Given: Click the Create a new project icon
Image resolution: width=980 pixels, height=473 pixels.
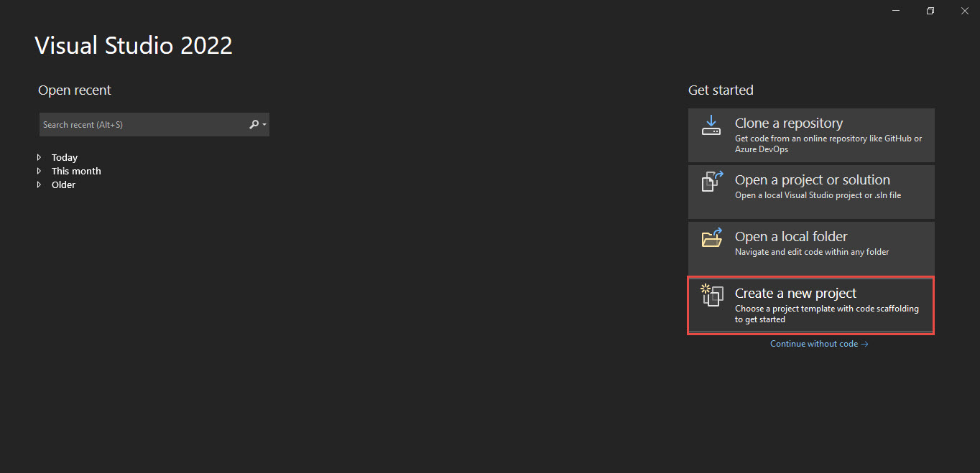Looking at the screenshot, I should click(x=711, y=295).
